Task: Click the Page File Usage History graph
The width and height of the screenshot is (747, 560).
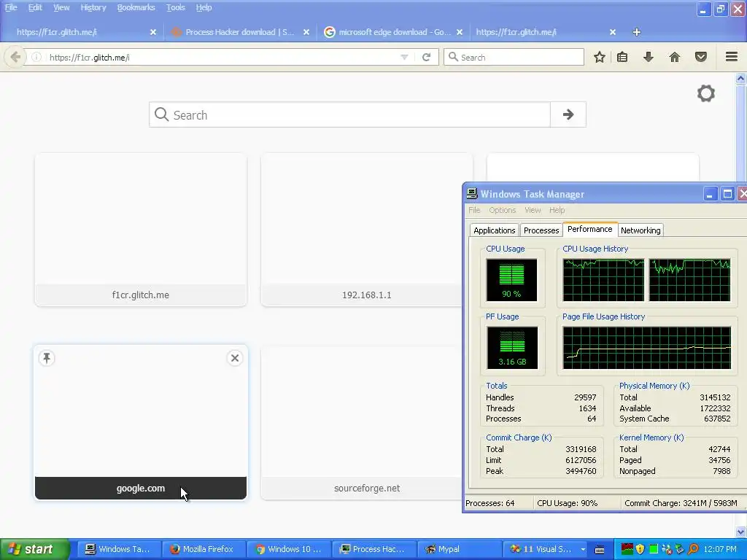Action: [x=646, y=348]
